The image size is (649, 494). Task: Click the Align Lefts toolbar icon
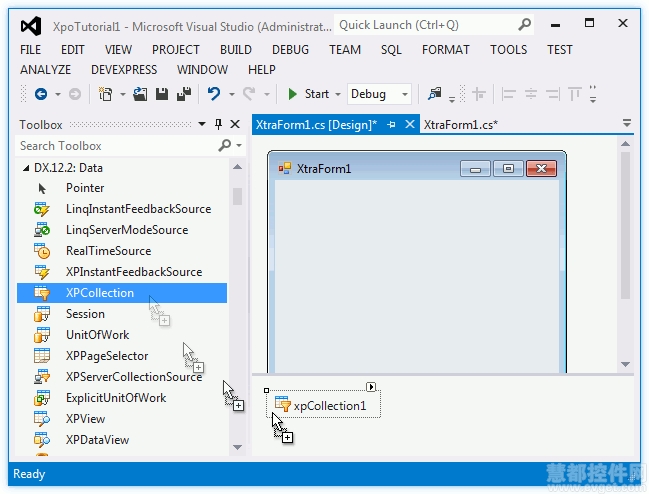(x=508, y=94)
